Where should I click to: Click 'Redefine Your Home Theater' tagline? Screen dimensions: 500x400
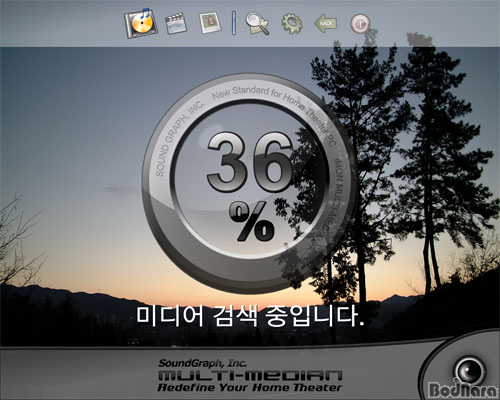click(250, 387)
